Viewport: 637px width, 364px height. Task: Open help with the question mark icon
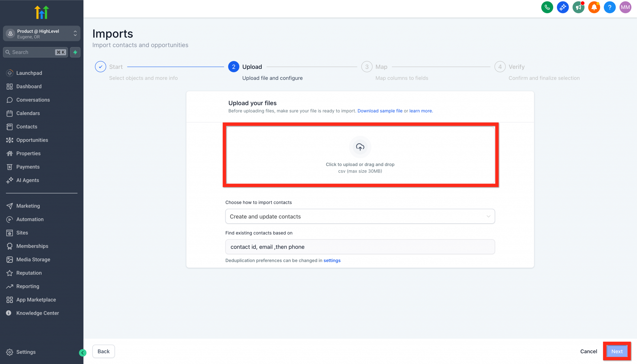click(609, 7)
